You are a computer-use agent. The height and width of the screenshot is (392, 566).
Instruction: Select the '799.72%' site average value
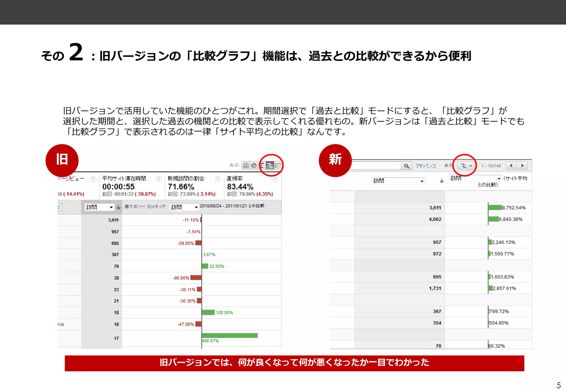click(x=499, y=311)
